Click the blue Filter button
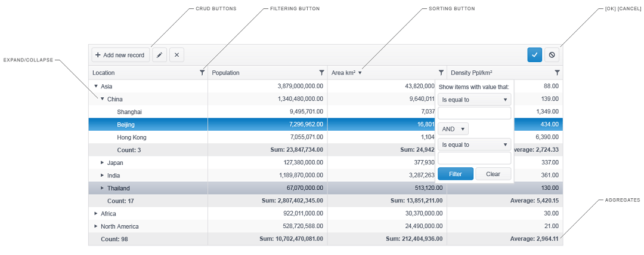644x255 pixels. (456, 174)
